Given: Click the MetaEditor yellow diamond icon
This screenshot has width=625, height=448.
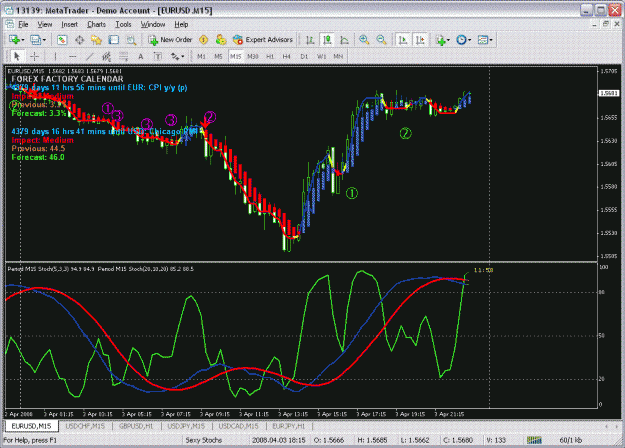Looking at the screenshot, I should point(204,40).
